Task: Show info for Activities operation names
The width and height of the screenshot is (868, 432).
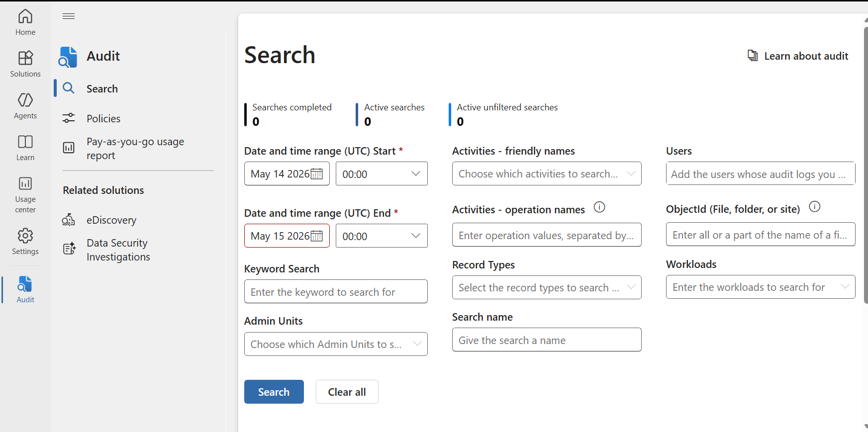Action: click(x=599, y=207)
